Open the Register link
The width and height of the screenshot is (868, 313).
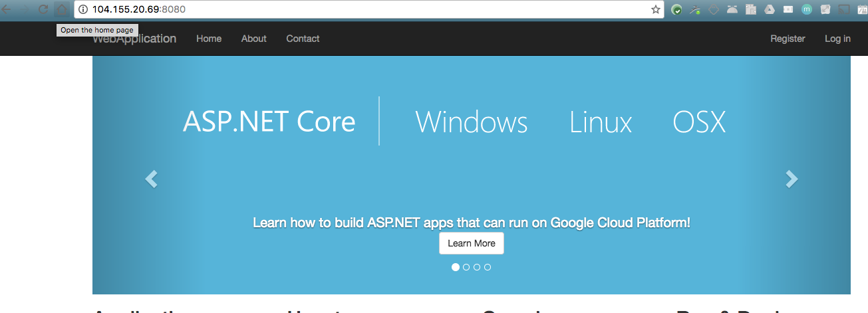coord(788,39)
